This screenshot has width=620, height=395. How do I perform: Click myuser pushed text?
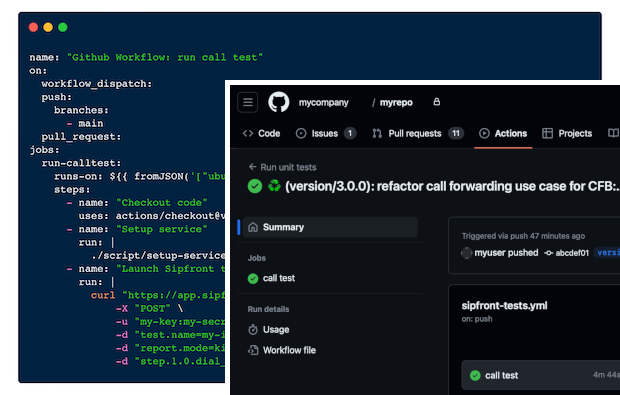tap(506, 253)
